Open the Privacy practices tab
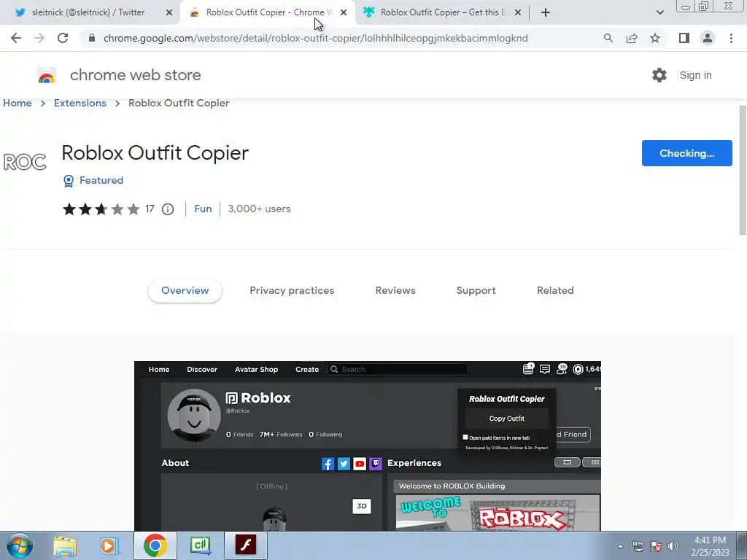The height and width of the screenshot is (560, 747). tap(292, 290)
